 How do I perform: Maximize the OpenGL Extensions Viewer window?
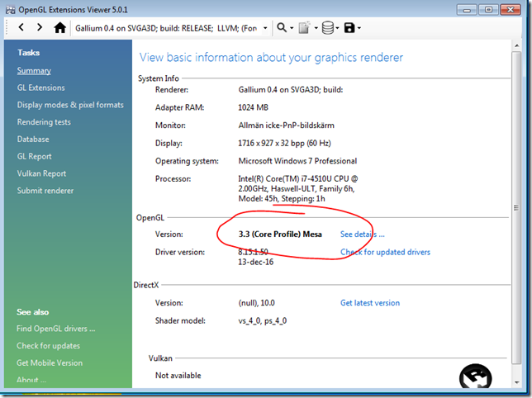pyautogui.click(x=488, y=10)
